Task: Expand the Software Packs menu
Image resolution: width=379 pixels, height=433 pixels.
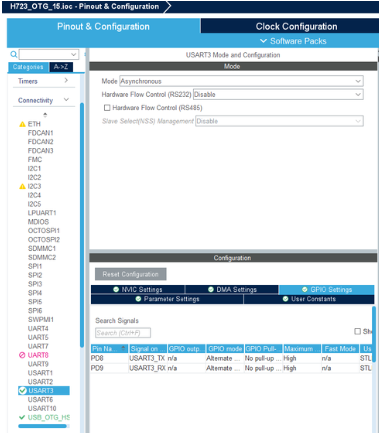Action: pyautogui.click(x=293, y=41)
